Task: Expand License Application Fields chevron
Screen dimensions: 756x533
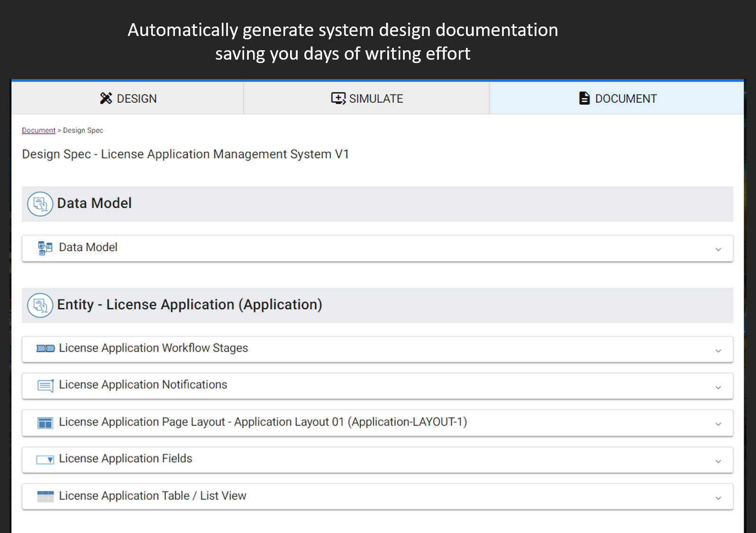Action: [x=718, y=461]
